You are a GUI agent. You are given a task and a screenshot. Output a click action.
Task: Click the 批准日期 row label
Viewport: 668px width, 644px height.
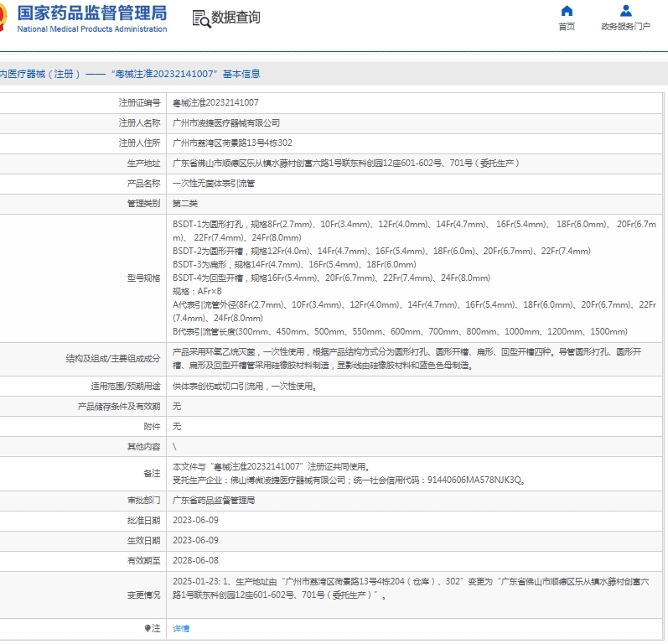click(143, 521)
